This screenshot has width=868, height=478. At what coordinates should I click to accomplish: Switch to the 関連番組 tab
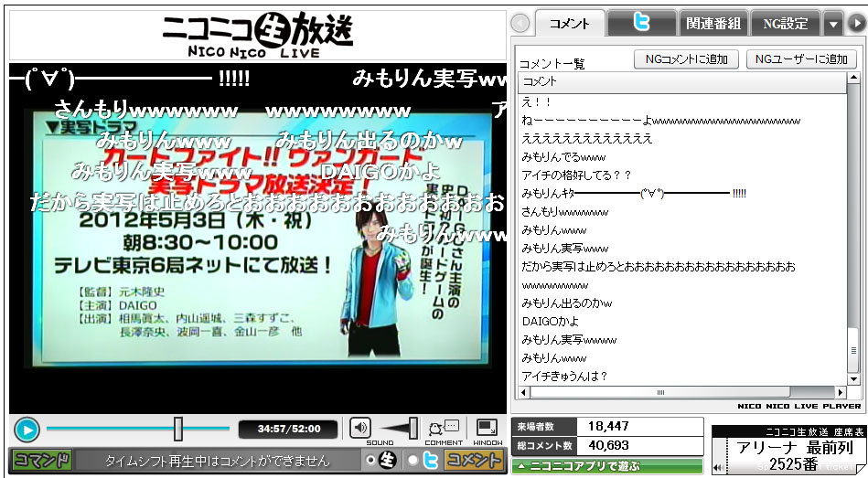point(713,24)
